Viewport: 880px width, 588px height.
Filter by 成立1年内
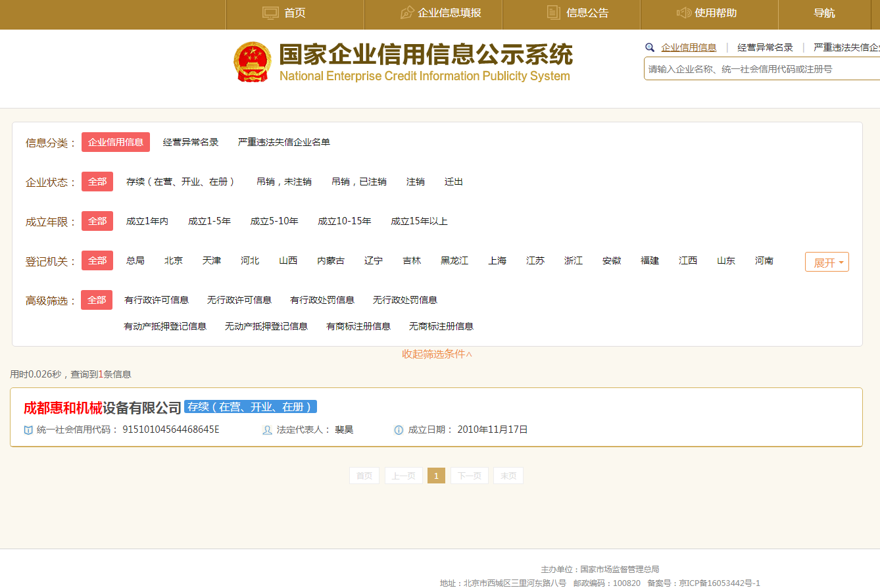[147, 221]
